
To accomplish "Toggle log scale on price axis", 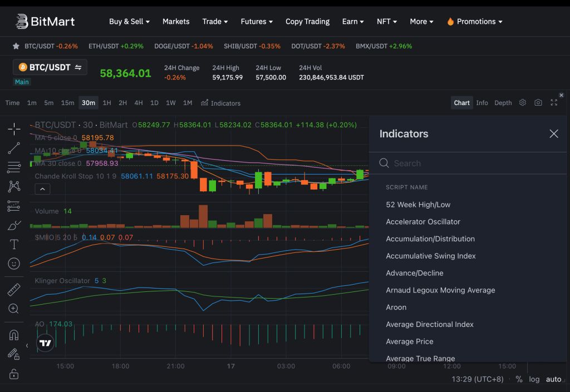I will click(x=534, y=379).
